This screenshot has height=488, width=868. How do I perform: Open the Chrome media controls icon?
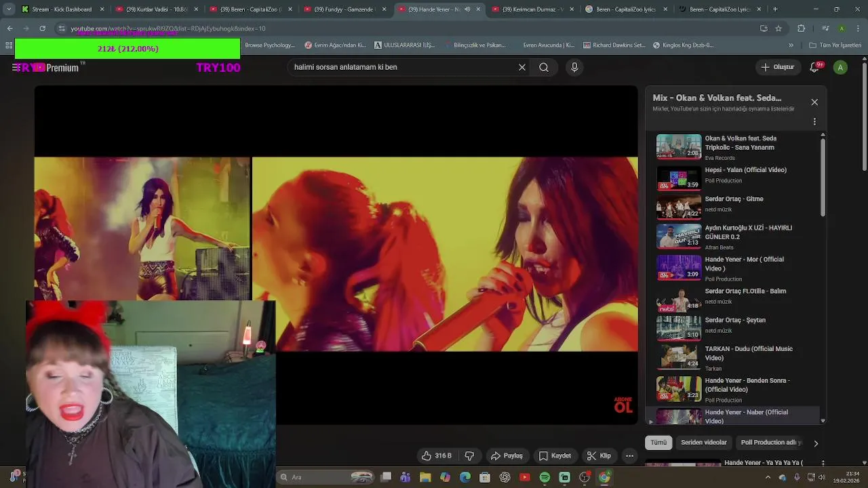click(825, 28)
